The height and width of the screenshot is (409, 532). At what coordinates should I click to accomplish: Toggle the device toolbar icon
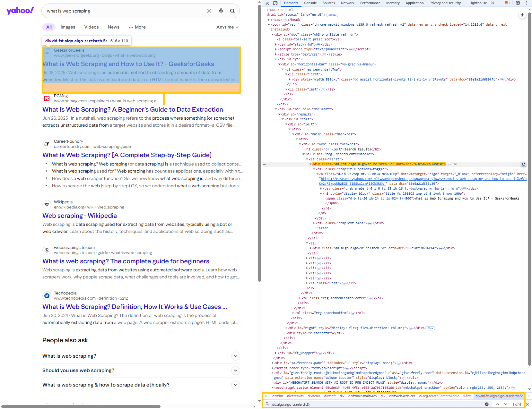point(275,3)
